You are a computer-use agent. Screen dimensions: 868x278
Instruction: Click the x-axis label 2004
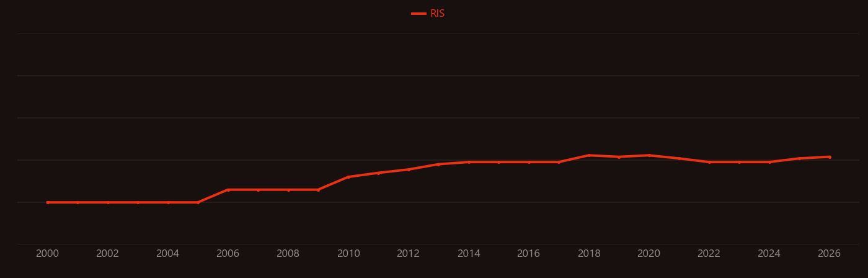(x=168, y=254)
